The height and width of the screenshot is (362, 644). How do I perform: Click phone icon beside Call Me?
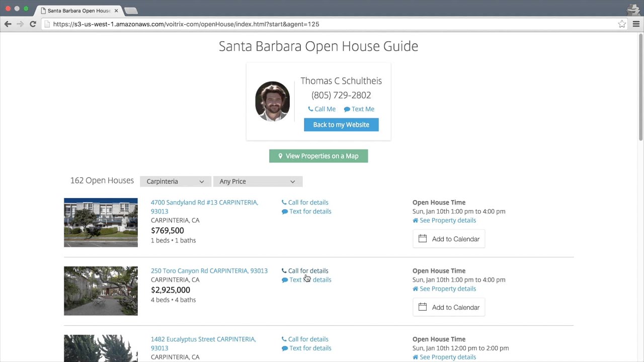(x=310, y=109)
